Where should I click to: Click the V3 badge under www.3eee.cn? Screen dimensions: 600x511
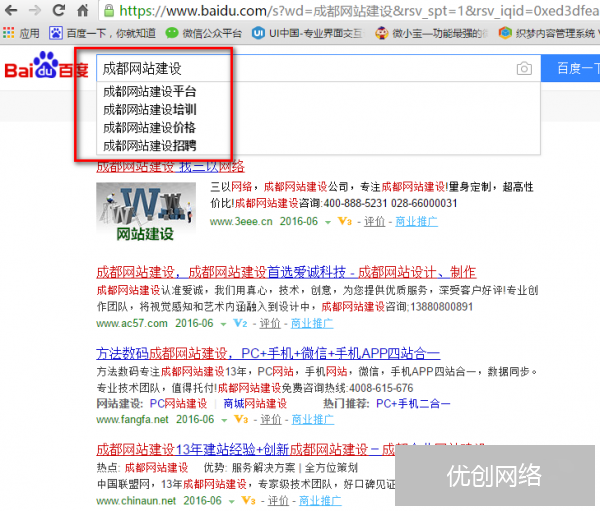[344, 221]
